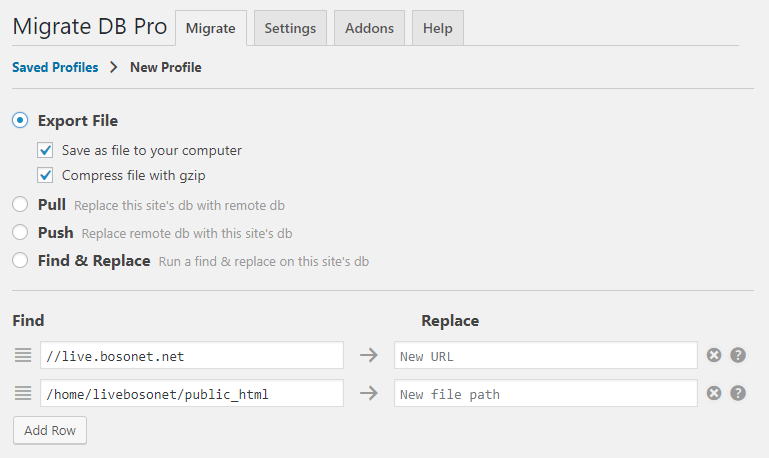Viewport: 769px width, 458px height.
Task: Open Saved Profiles breadcrumb link
Action: [55, 67]
